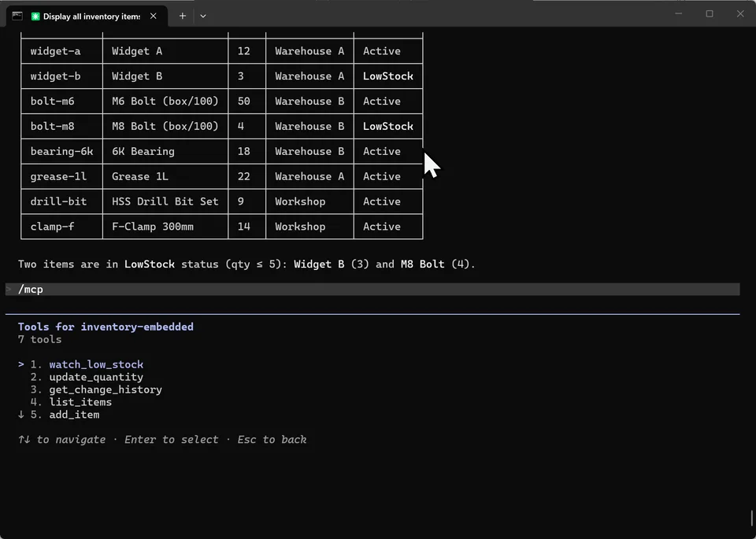Close the terminal window
The image size is (756, 539).
740,13
